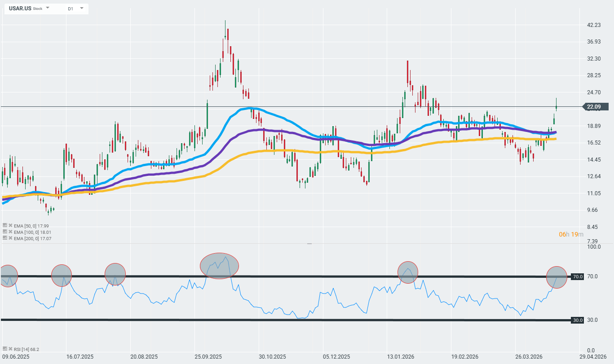The width and height of the screenshot is (614, 364).
Task: Click the 25.09.2025 date on time axis
Action: (x=208, y=357)
